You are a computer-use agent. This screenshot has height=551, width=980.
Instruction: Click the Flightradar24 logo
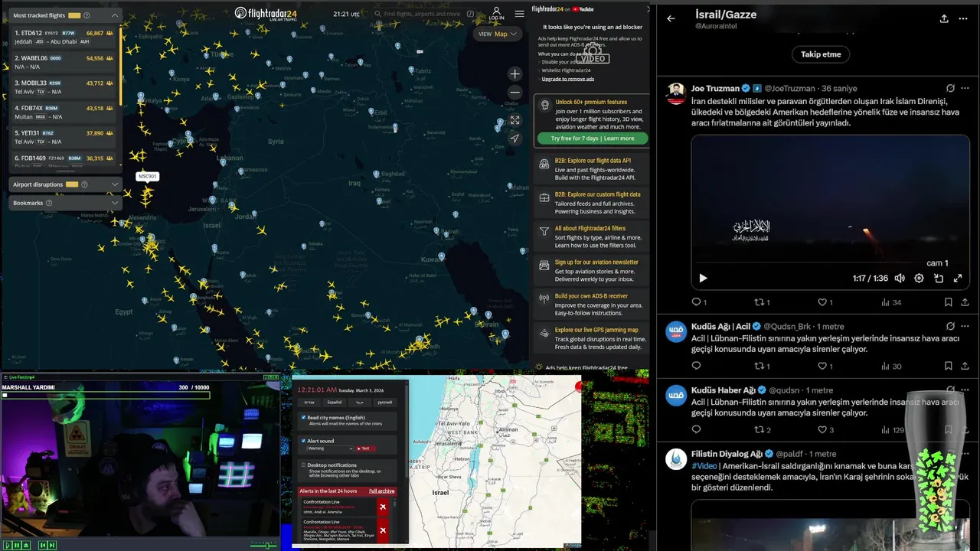266,13
